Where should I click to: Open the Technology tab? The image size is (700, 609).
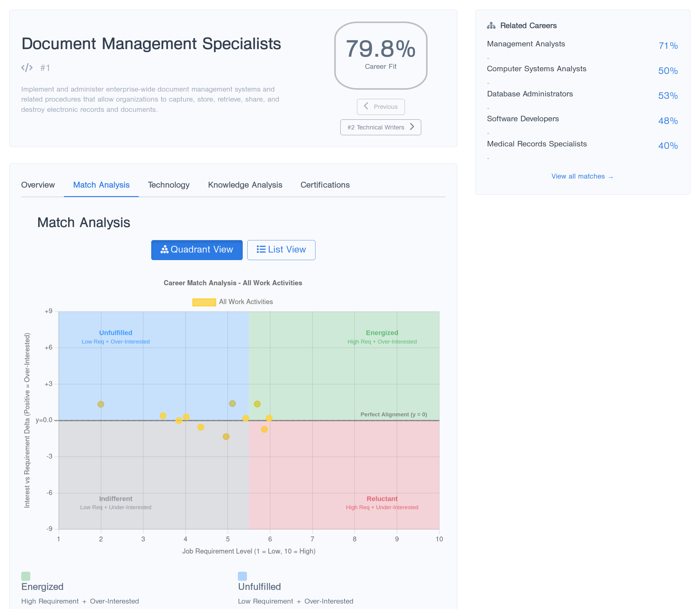tap(168, 185)
